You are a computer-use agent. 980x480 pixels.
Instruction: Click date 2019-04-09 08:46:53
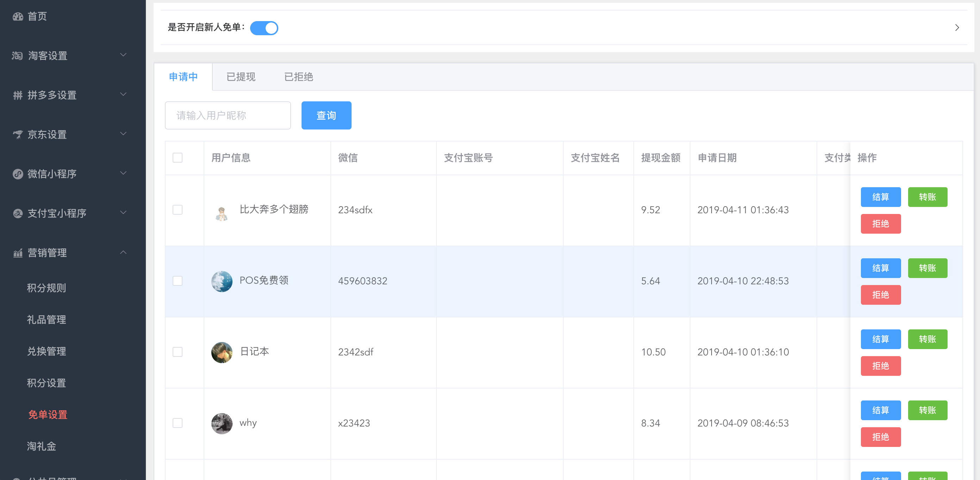pyautogui.click(x=743, y=423)
